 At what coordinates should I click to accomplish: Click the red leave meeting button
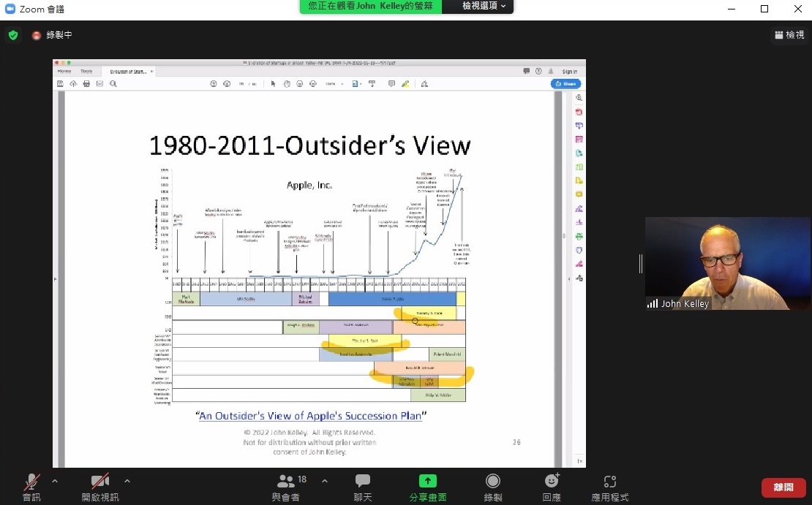coord(783,487)
